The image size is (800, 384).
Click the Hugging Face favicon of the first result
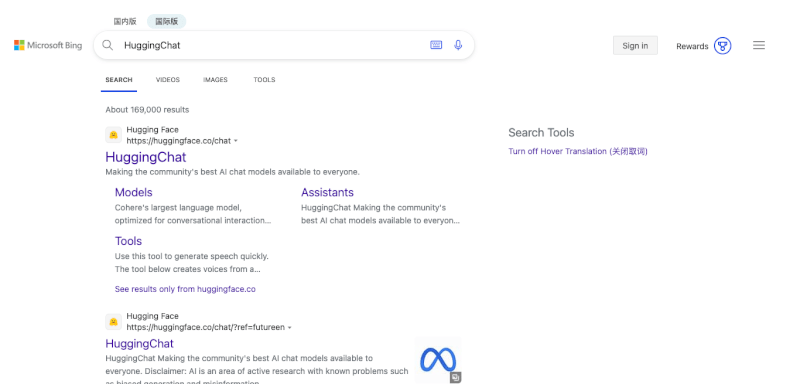tap(113, 135)
